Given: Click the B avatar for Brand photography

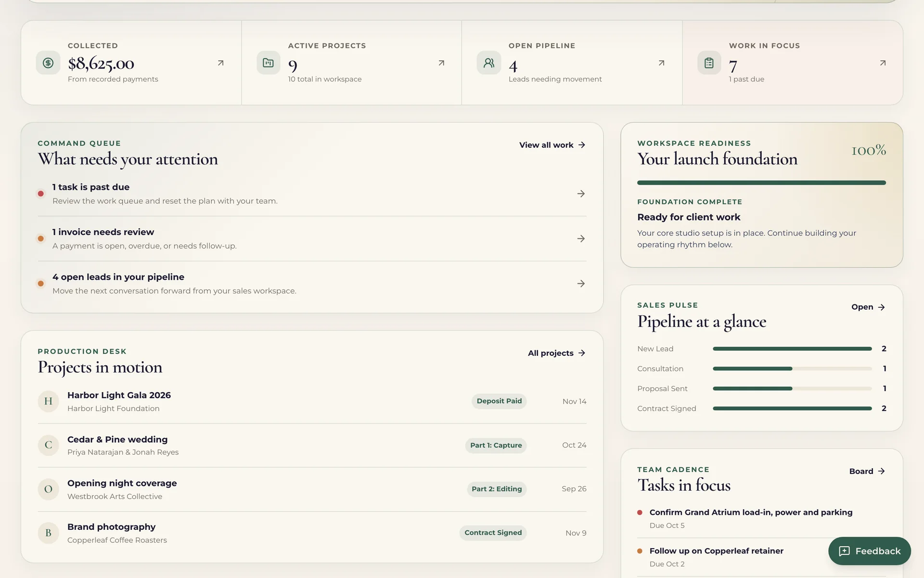Looking at the screenshot, I should 49,533.
